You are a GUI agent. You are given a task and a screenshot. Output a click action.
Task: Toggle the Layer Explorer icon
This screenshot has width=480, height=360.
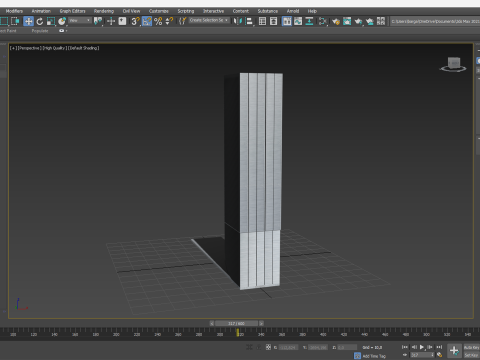pos(273,21)
